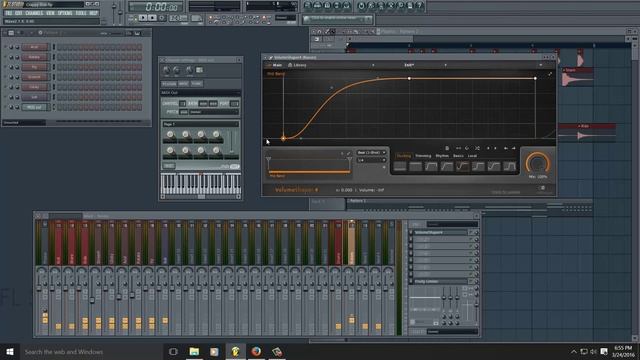This screenshot has width=640, height=360.
Task: Click the question-mark help icon in top toolbar
Action: point(420,6)
